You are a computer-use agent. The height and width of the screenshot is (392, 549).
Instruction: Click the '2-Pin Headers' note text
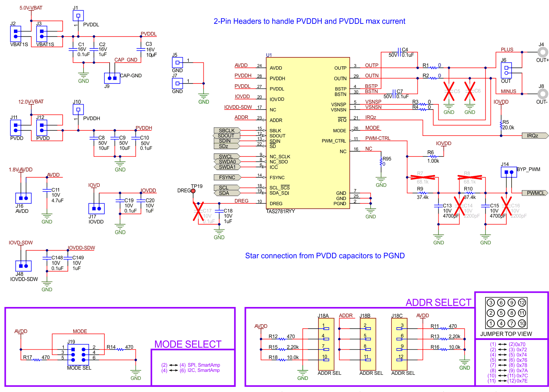309,21
